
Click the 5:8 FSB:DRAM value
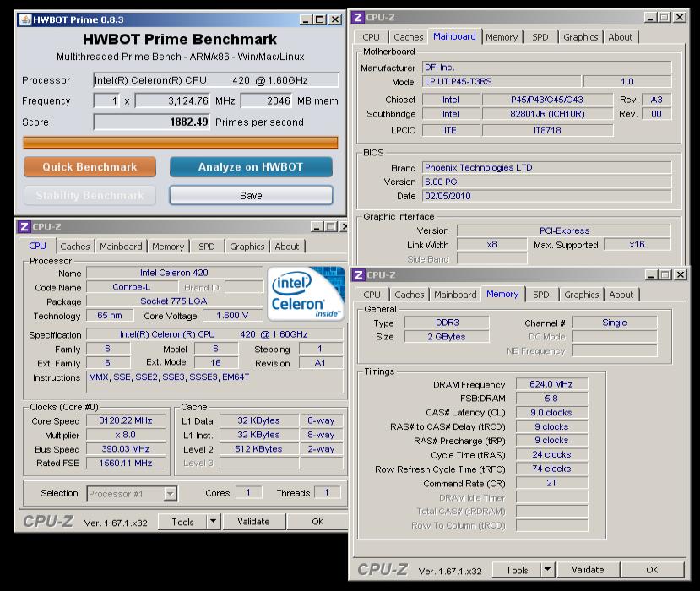click(551, 399)
